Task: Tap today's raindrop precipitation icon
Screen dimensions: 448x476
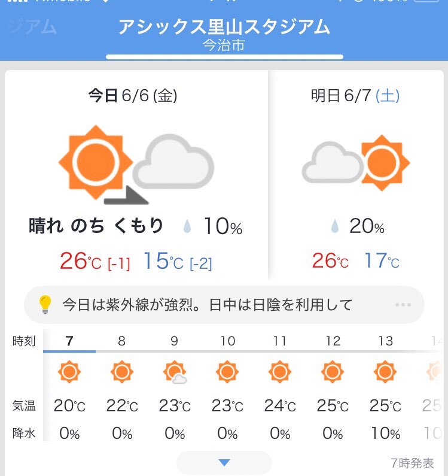Action: 187,226
